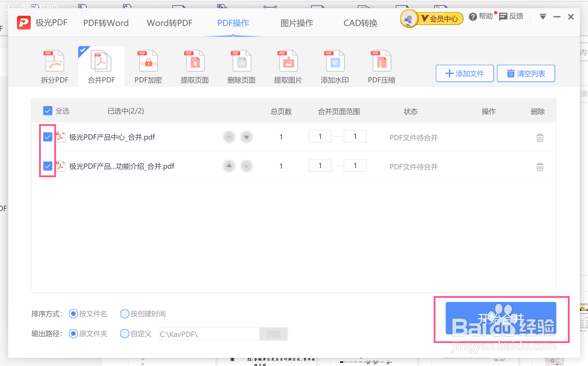Screen dimensions: 588x366
Task: Delete 功能介绍_合并.pdf with trash icon
Action: click(540, 167)
